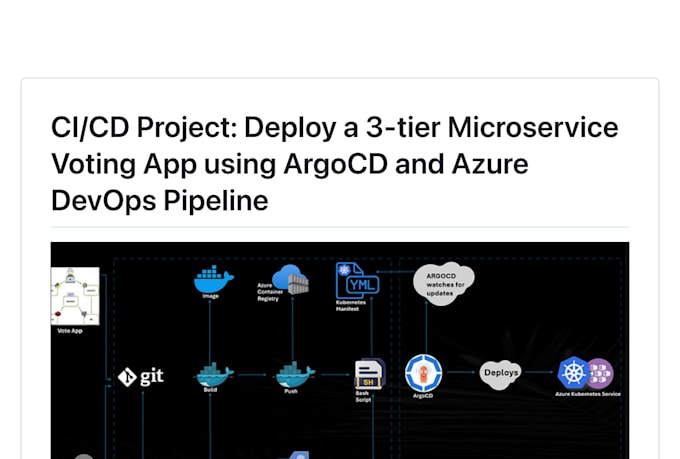The width and height of the screenshot is (680, 459).
Task: Click the 'Deploys' cloud bubble
Action: 500,373
